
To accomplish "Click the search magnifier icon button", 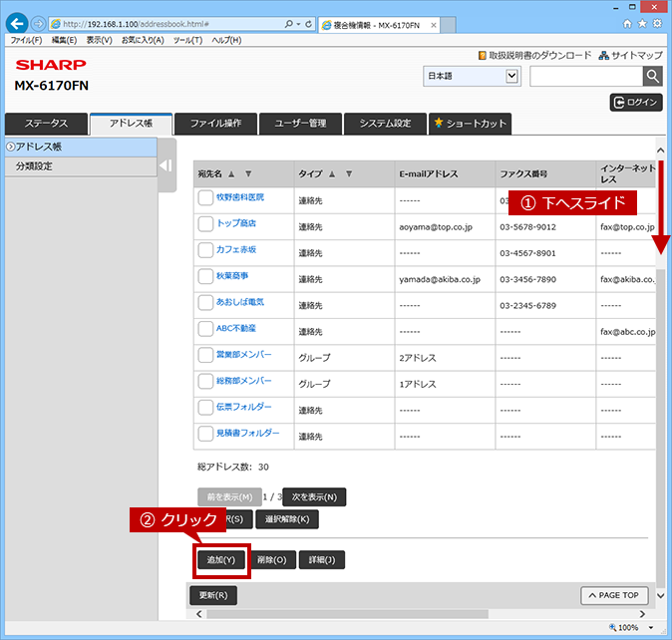I will point(652,76).
